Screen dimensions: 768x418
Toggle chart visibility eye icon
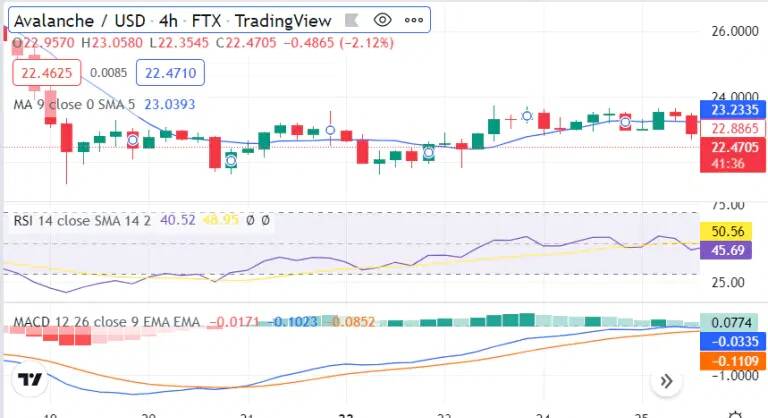point(382,20)
